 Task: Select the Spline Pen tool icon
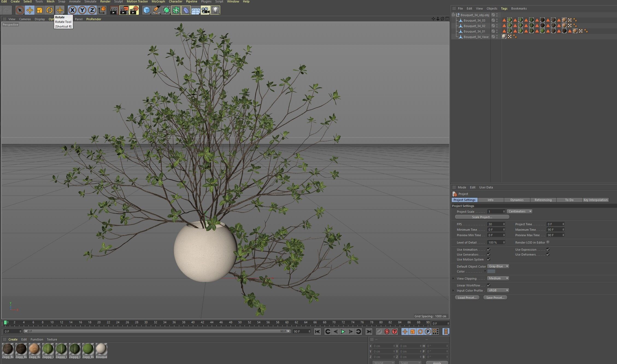point(157,10)
